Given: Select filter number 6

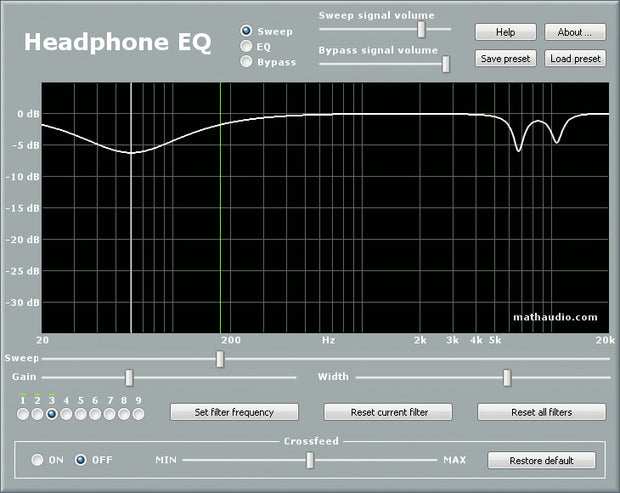Looking at the screenshot, I should [x=95, y=414].
